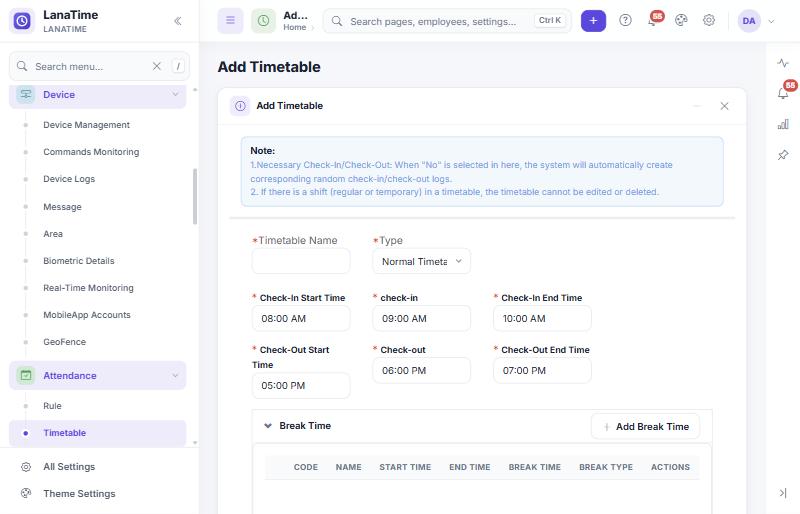Clear the menu search with X icon
The height and width of the screenshot is (514, 800).
[x=157, y=66]
